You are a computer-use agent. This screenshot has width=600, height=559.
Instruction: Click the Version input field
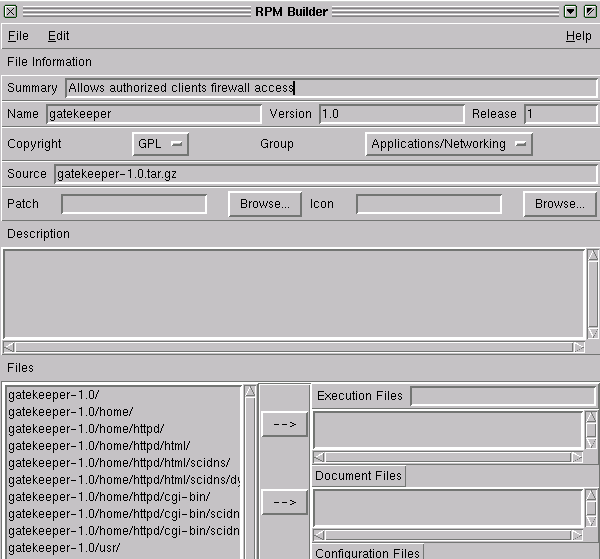coord(391,114)
